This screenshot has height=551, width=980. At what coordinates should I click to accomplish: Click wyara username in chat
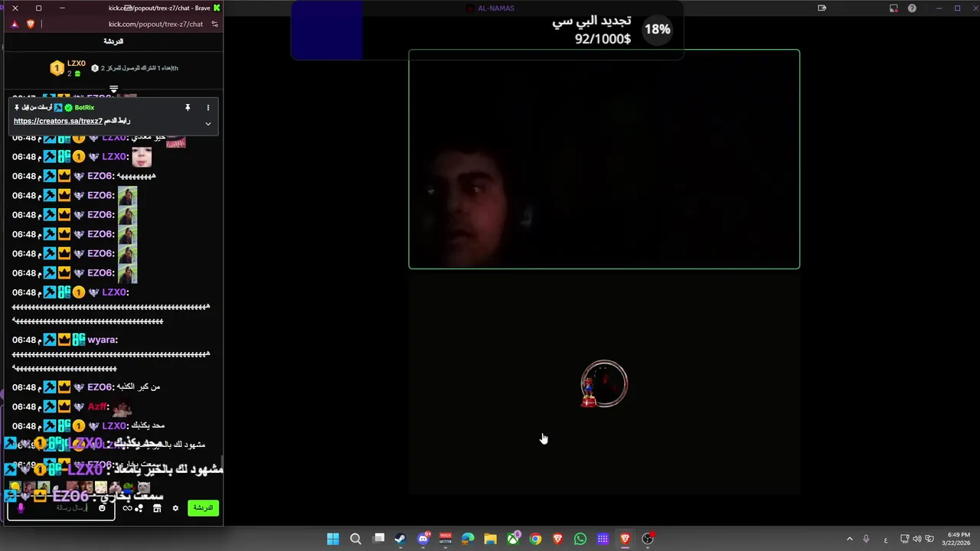click(101, 340)
